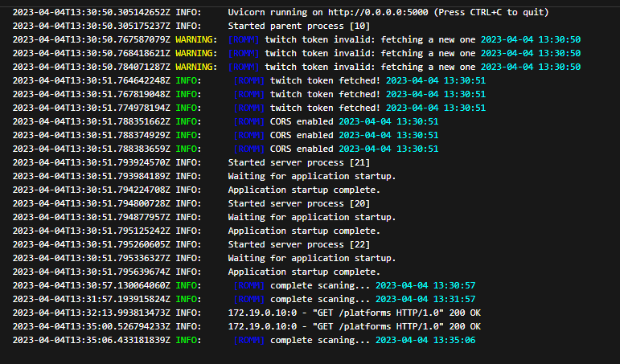This screenshot has height=364, width=620.
Task: Click timestamp 2023-04-04T13:30:51.767819048Z
Action: click(92, 94)
